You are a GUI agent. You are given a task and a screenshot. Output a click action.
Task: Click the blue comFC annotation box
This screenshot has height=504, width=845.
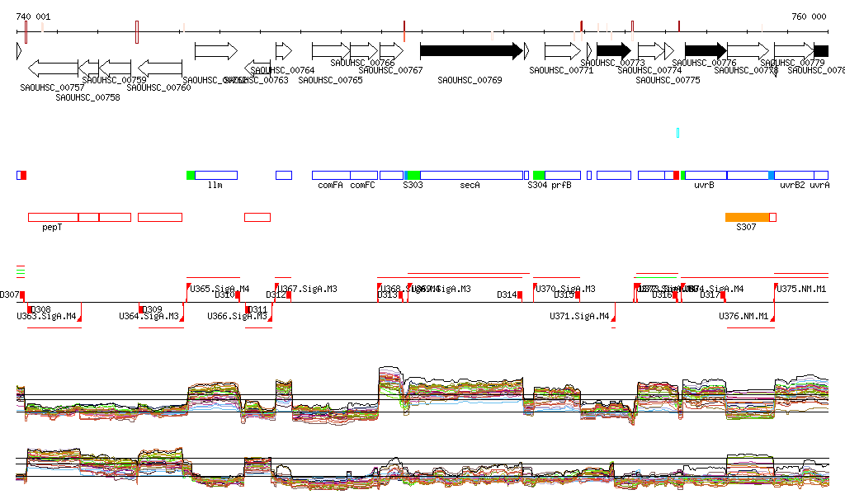[364, 175]
